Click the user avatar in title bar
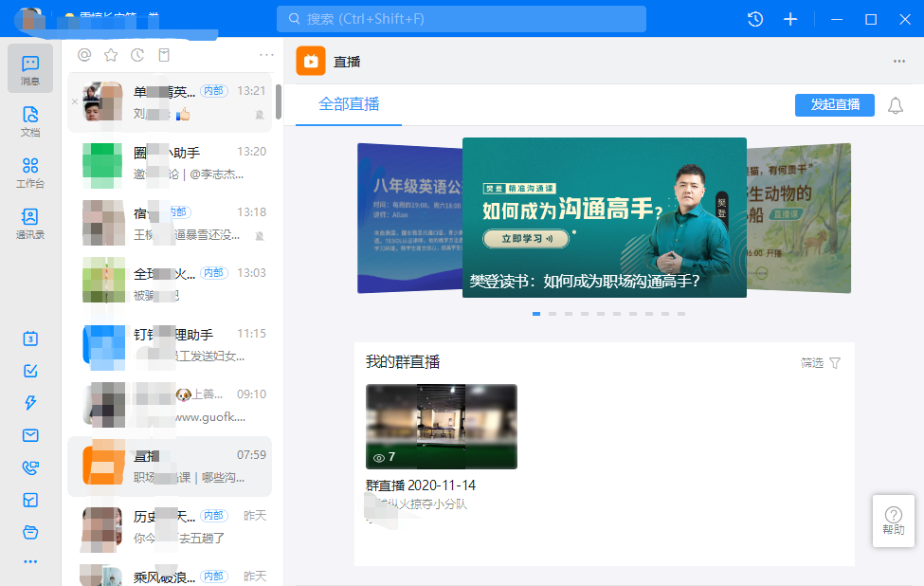Viewport: 924px width, 586px height. 29,19
